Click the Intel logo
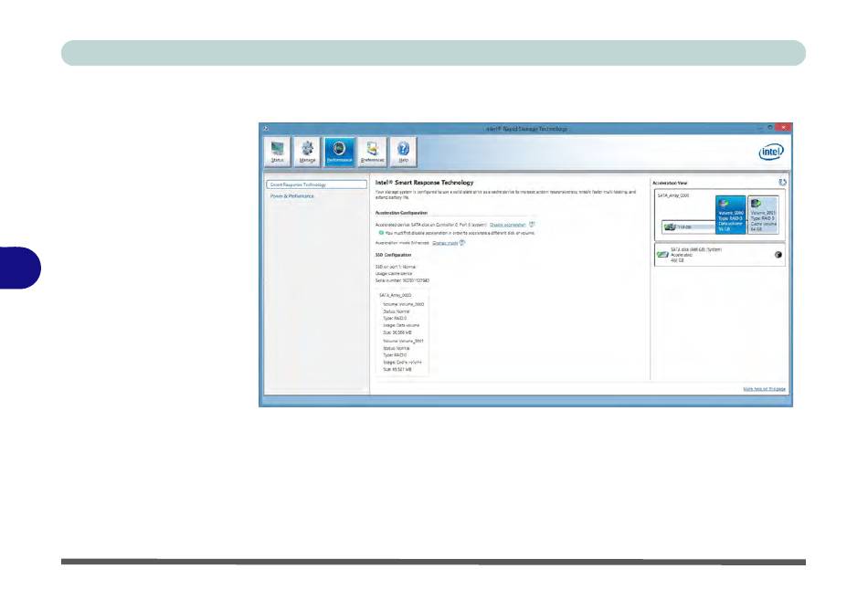Viewport: 868px width, 611px height. (x=771, y=152)
